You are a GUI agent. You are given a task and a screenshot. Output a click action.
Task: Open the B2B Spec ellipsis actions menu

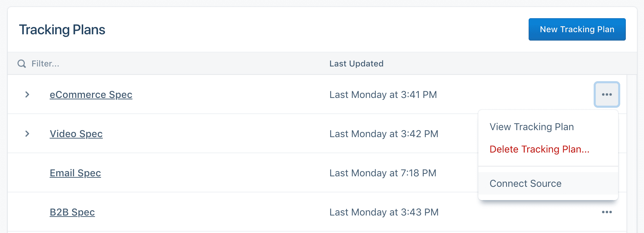coord(607,212)
